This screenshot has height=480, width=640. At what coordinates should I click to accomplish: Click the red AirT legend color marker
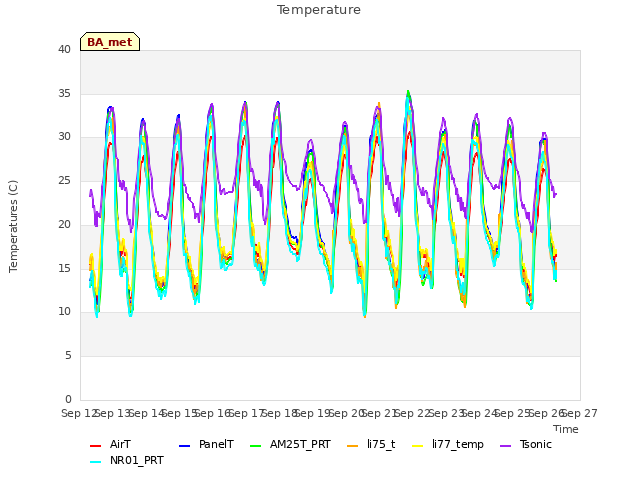pyautogui.click(x=95, y=446)
